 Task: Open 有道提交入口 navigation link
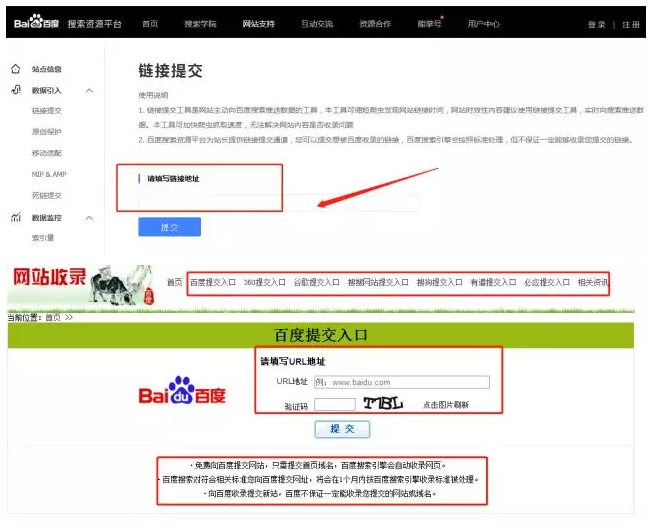[x=493, y=282]
